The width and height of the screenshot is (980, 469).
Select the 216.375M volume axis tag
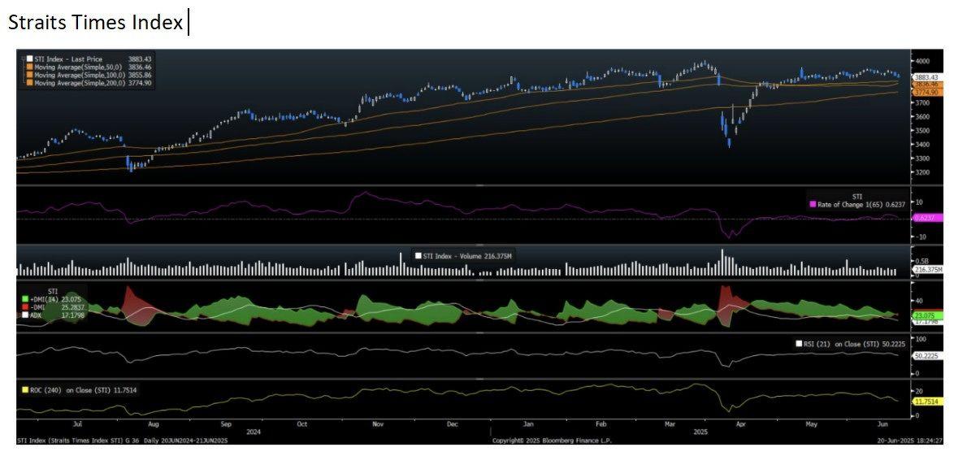(x=927, y=269)
